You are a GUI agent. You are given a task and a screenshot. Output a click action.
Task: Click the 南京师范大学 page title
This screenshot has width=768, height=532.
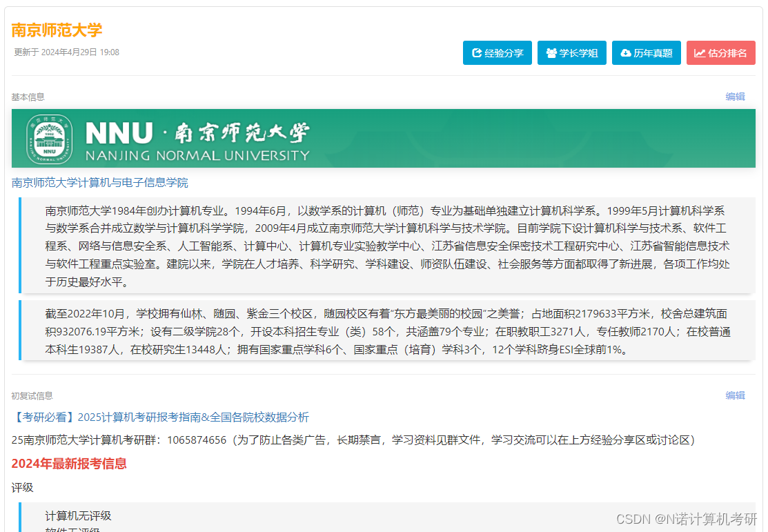point(57,30)
